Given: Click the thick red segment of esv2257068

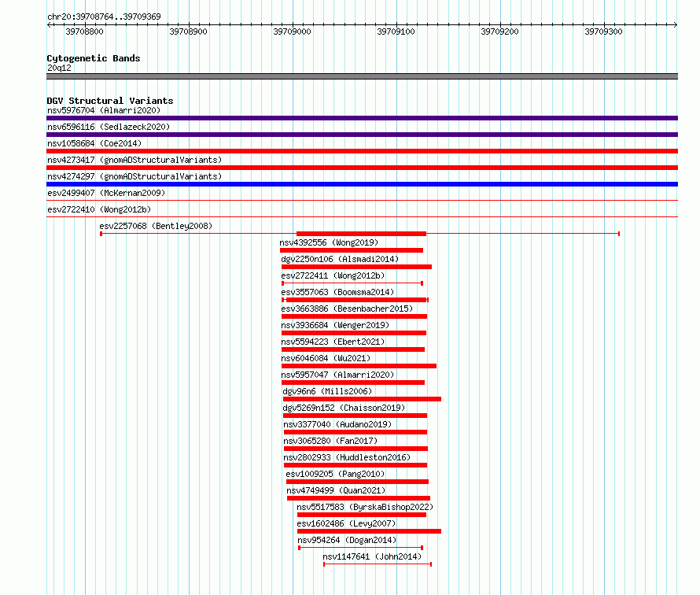Looking at the screenshot, I should [x=361, y=234].
